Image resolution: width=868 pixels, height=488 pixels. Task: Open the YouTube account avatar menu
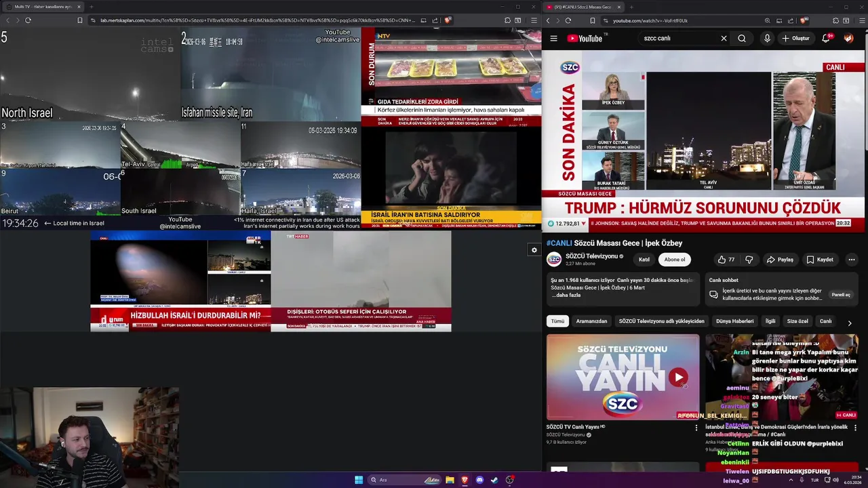coord(848,39)
